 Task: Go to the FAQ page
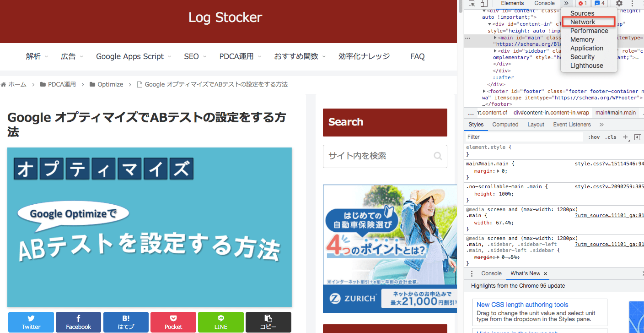click(x=418, y=56)
